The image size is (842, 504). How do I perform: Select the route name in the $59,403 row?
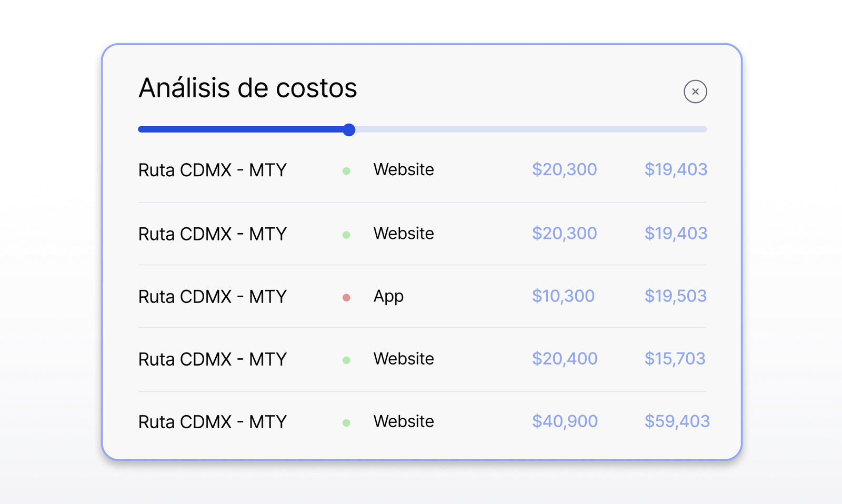(213, 422)
